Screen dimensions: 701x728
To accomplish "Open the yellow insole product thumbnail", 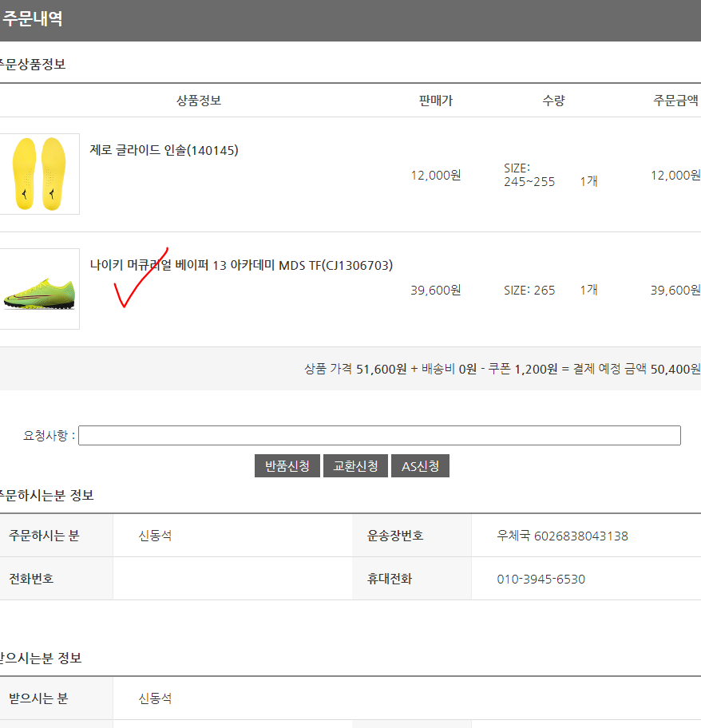I will [39, 174].
